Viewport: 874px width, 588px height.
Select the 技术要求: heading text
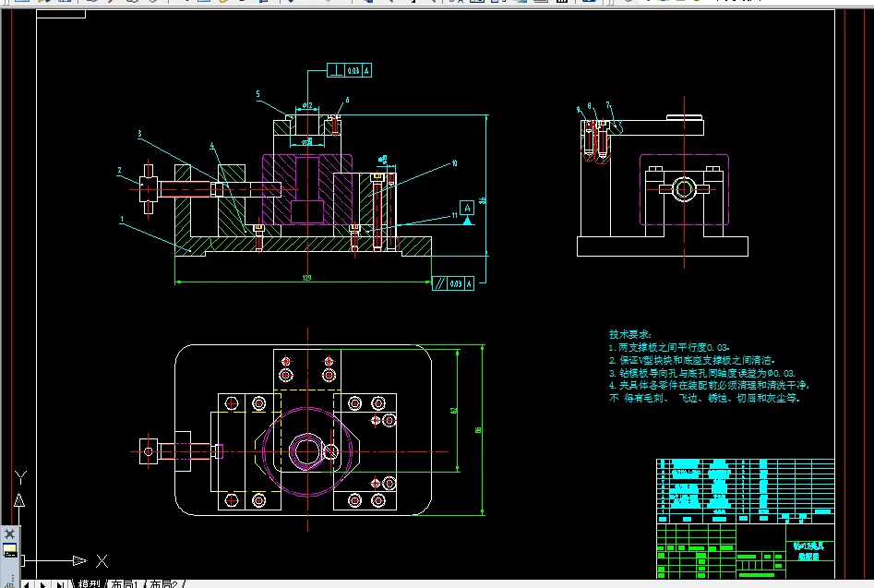(x=629, y=334)
